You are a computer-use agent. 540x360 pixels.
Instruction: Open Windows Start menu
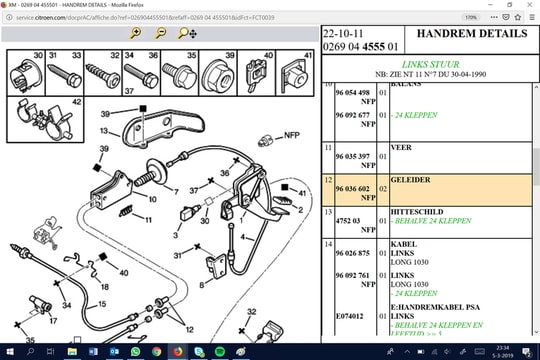point(10,351)
